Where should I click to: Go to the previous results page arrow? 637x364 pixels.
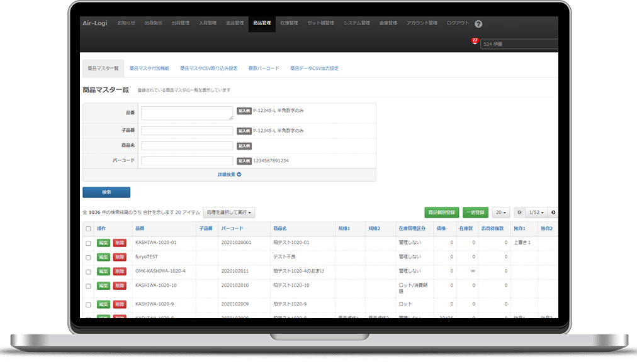(x=520, y=212)
